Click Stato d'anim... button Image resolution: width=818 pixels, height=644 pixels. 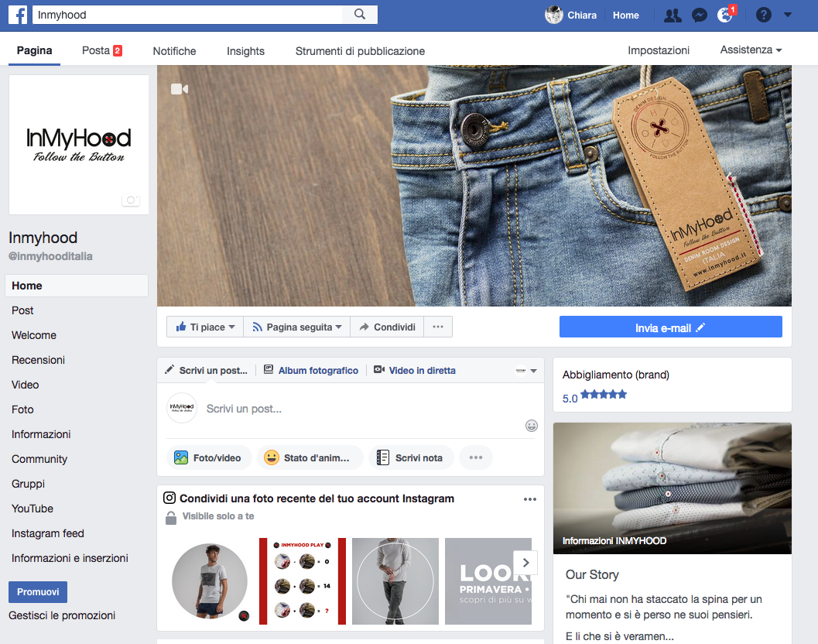pos(310,457)
